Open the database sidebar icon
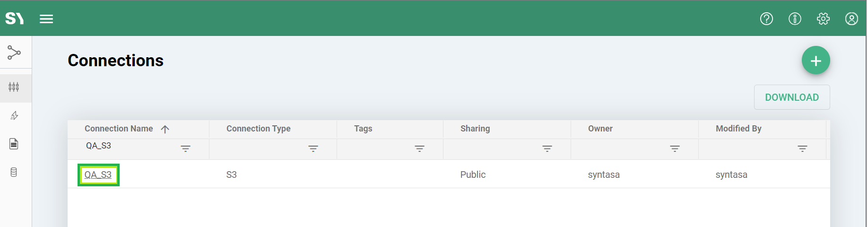This screenshot has width=868, height=227. tap(14, 172)
